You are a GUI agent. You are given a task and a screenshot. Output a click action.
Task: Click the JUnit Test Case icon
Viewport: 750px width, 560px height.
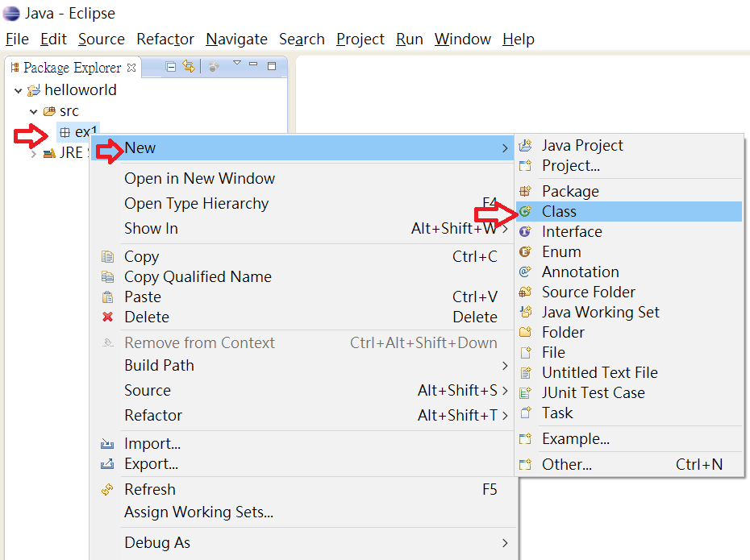pos(525,392)
